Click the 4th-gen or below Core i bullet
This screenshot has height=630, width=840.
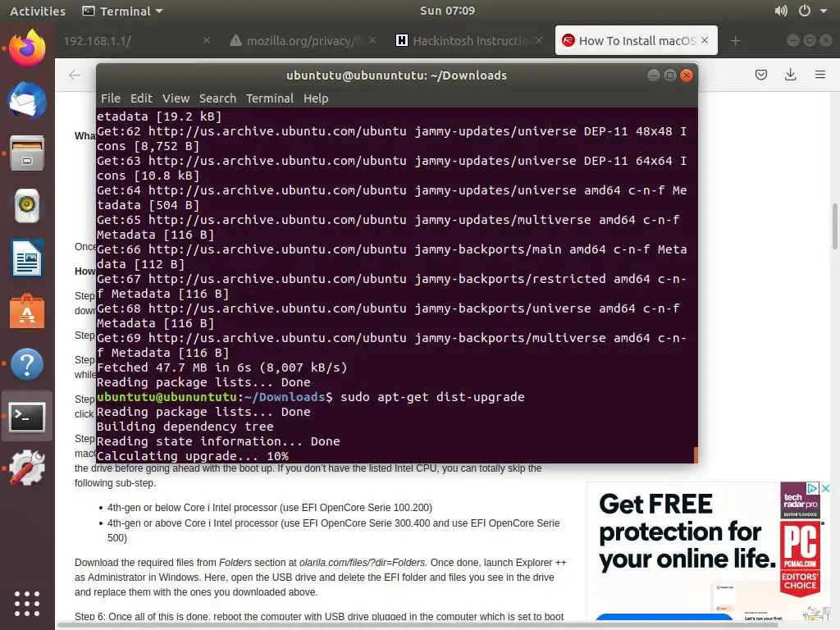click(x=269, y=507)
